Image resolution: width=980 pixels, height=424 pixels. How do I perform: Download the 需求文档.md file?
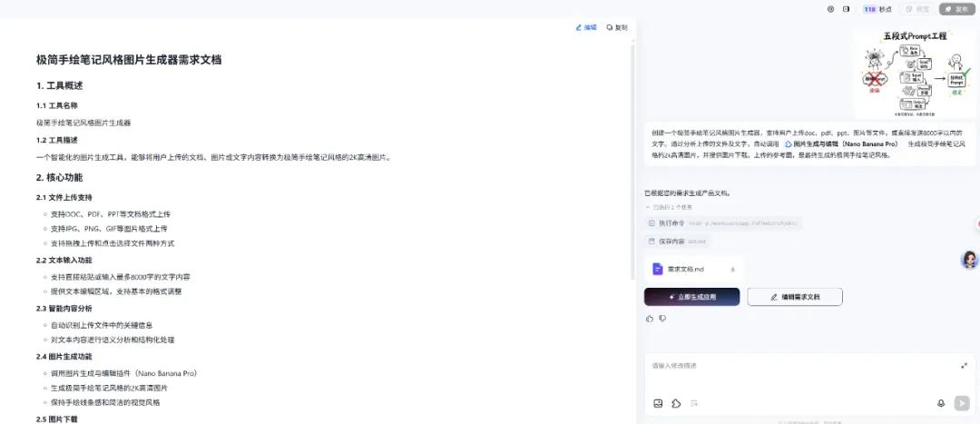732,269
